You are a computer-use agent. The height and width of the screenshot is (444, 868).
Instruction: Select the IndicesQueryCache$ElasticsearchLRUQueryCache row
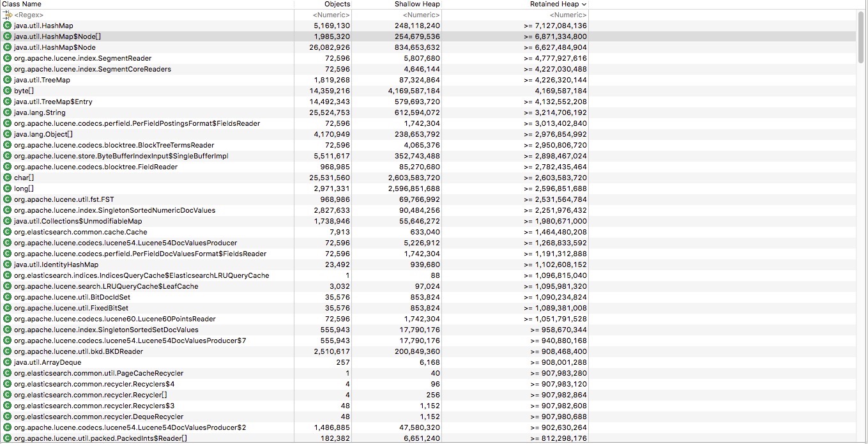(x=428, y=275)
